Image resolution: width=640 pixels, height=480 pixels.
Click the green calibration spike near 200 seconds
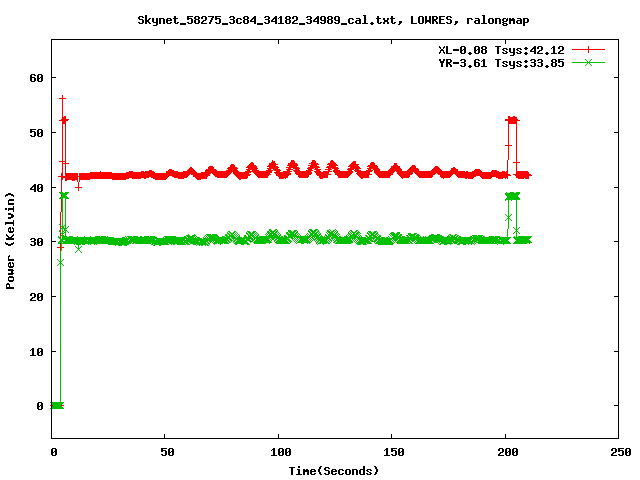(512, 196)
